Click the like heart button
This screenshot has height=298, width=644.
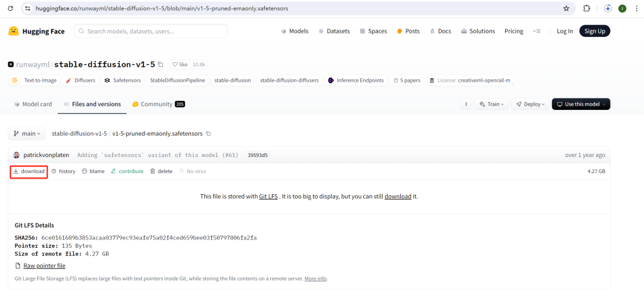tap(180, 64)
